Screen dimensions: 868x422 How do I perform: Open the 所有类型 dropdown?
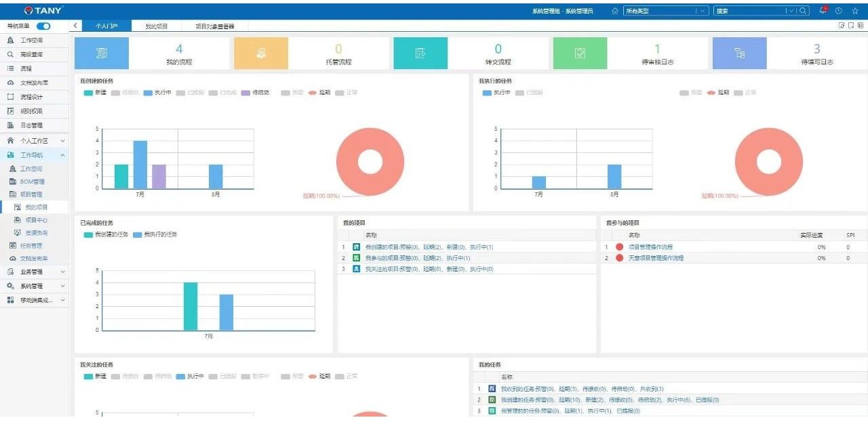(666, 11)
